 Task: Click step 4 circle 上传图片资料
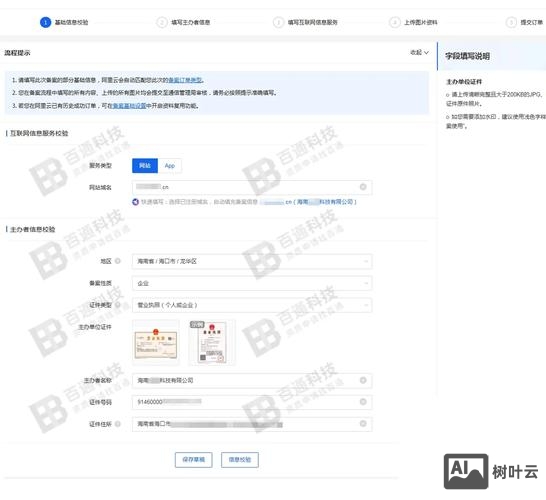(x=394, y=22)
